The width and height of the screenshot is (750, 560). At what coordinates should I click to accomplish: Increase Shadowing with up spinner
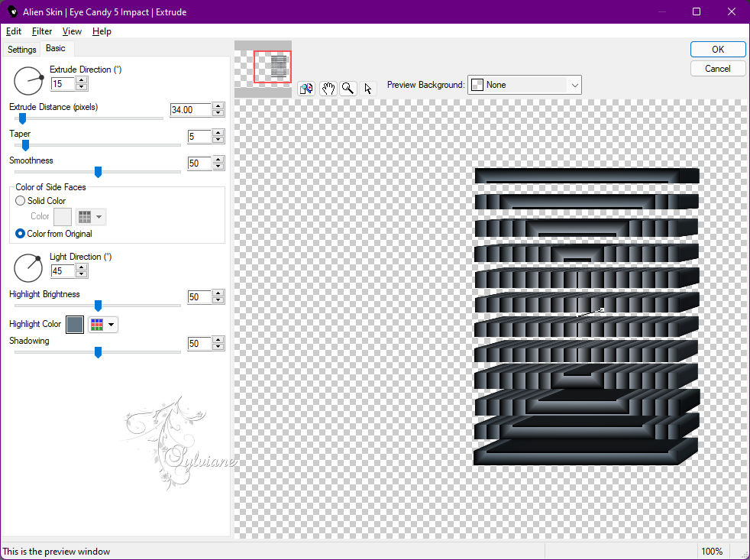click(218, 340)
